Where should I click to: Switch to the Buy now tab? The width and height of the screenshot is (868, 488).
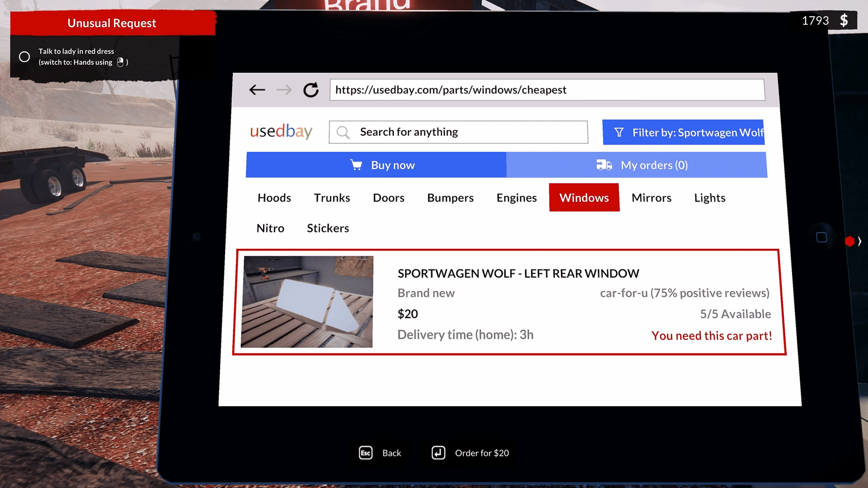[x=376, y=165]
